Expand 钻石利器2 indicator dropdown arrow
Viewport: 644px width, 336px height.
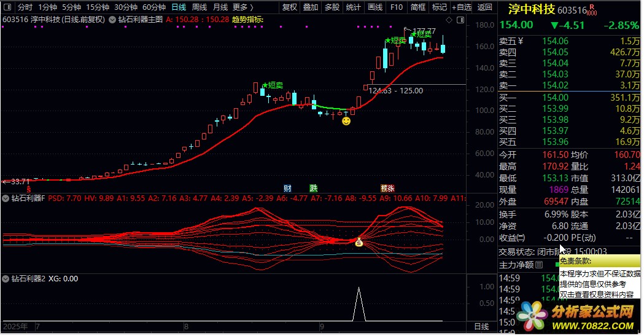6,279
